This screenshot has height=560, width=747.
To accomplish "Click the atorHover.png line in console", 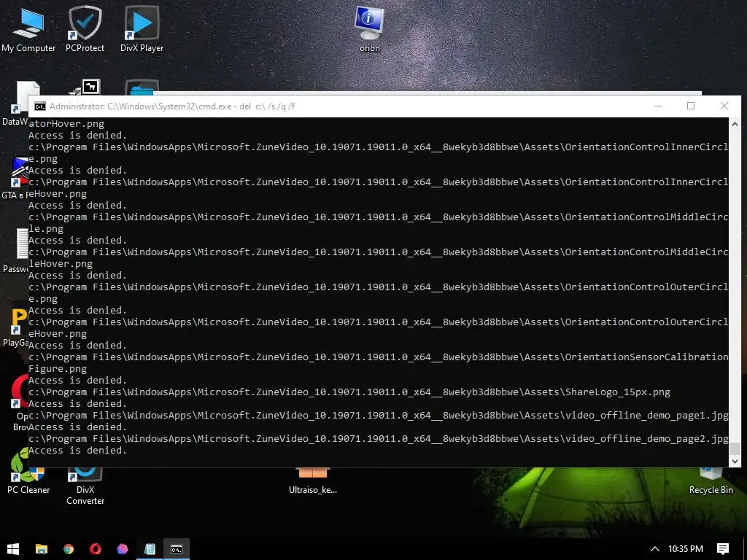I will (x=66, y=123).
